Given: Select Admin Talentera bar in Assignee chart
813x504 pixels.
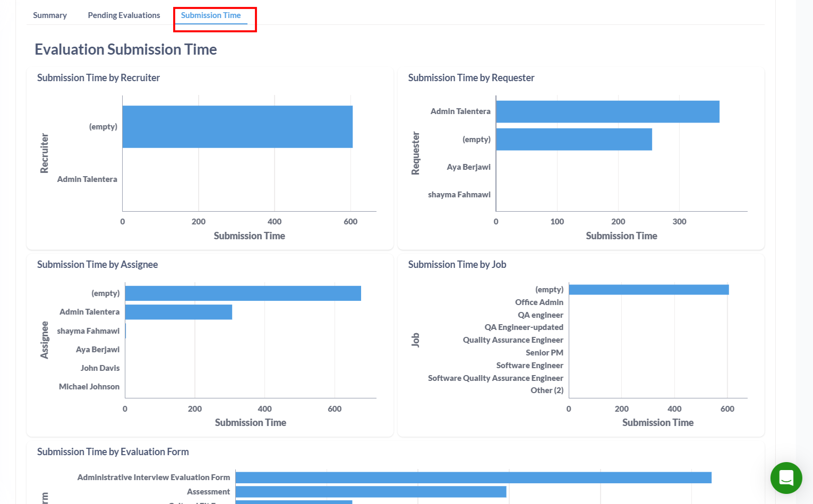Looking at the screenshot, I should (x=178, y=312).
